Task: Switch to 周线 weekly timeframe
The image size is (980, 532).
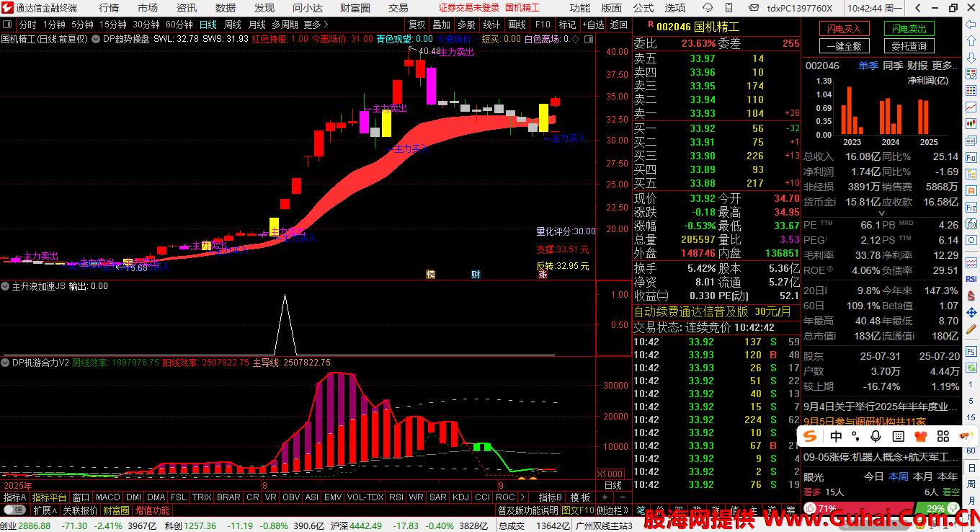Action: (233, 25)
